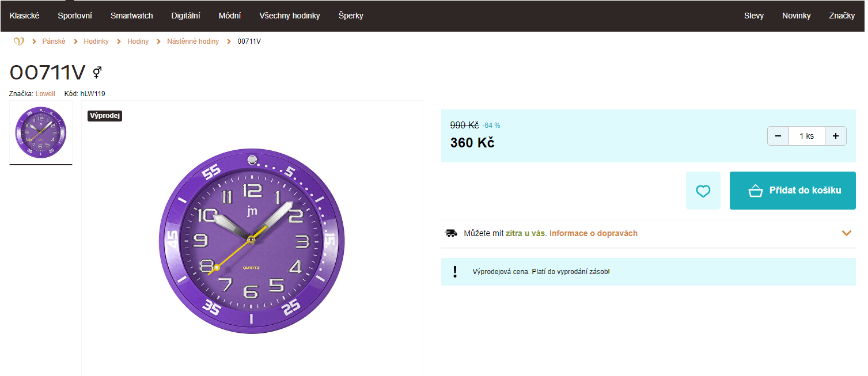Click the main purple clock image

click(252, 241)
